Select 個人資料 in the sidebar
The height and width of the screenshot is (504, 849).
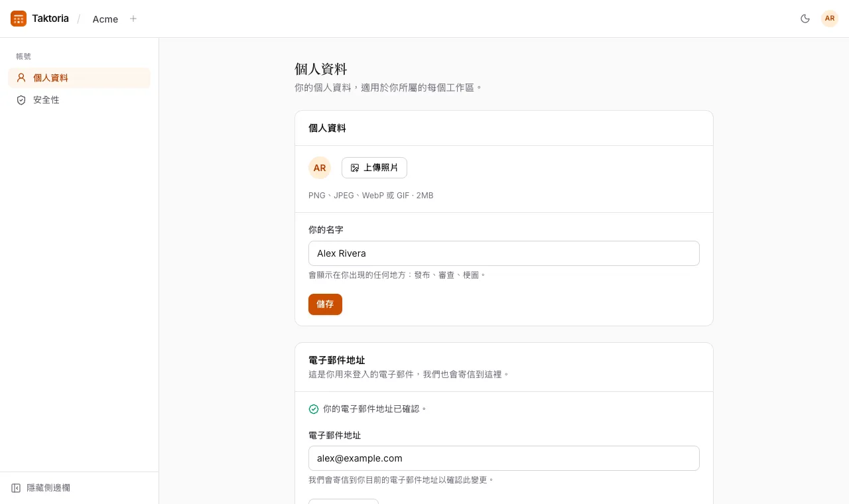pos(79,78)
